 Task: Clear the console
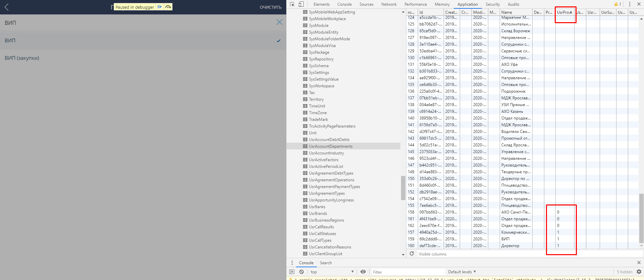[x=301, y=272]
